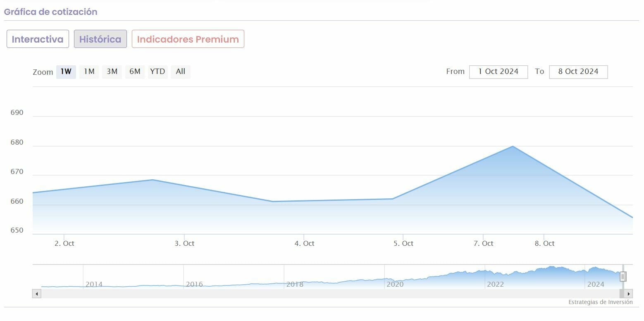Edit the To date field
Image resolution: width=644 pixels, height=321 pixels.
click(x=578, y=71)
